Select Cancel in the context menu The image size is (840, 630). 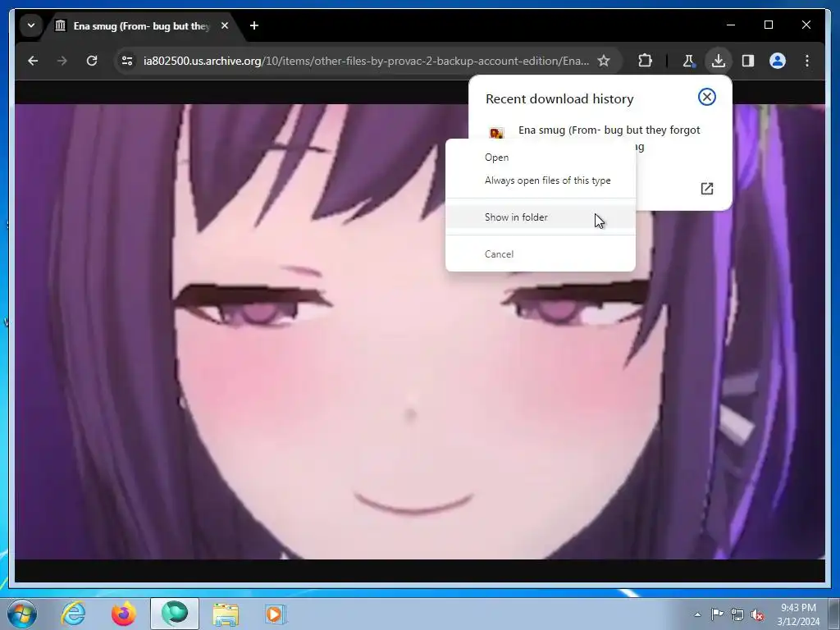[x=541, y=254]
